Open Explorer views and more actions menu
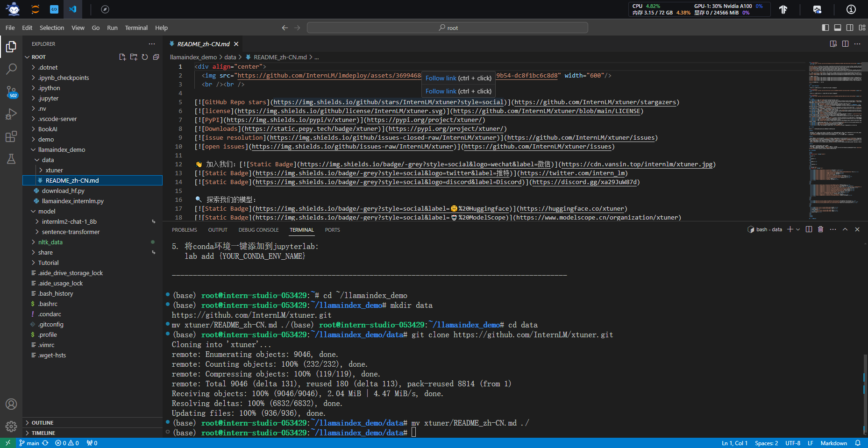The image size is (868, 448). pyautogui.click(x=152, y=44)
